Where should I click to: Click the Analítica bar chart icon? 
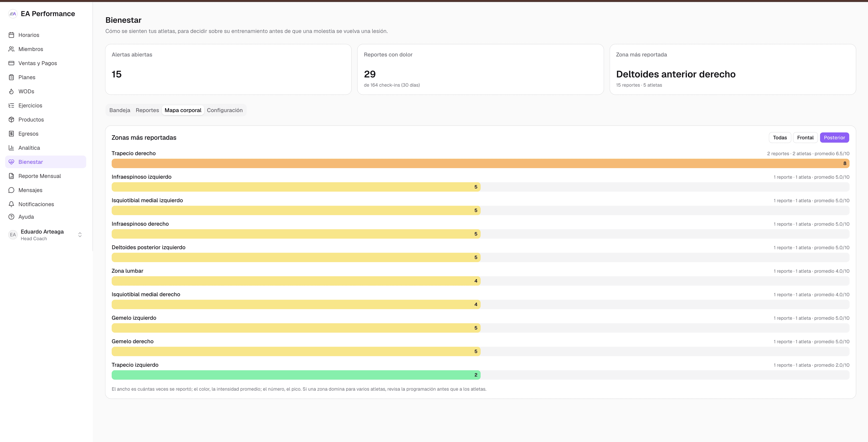coord(12,148)
